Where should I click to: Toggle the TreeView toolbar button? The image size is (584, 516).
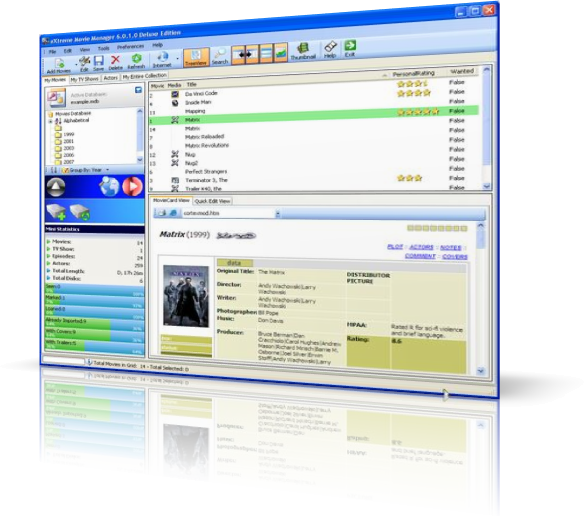(x=196, y=57)
